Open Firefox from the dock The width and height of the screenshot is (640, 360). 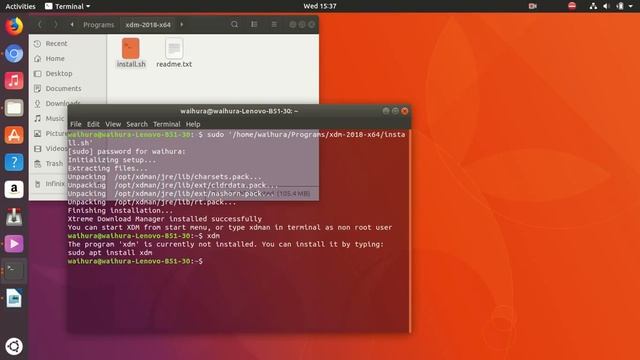(14, 26)
